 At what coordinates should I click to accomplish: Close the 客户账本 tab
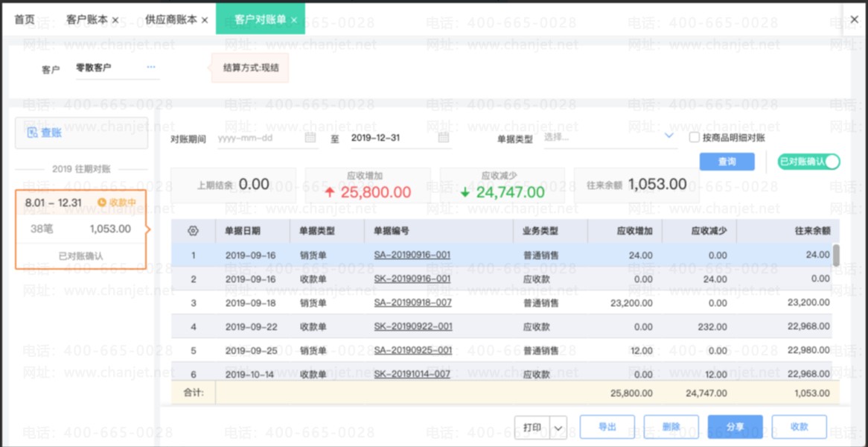pos(115,20)
